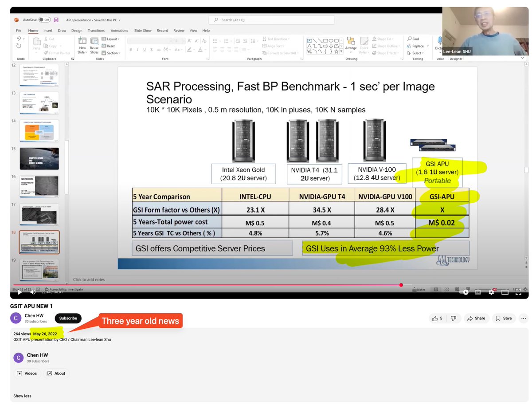Click Cut in the Clipboard group
The image size is (532, 405).
(49, 39)
